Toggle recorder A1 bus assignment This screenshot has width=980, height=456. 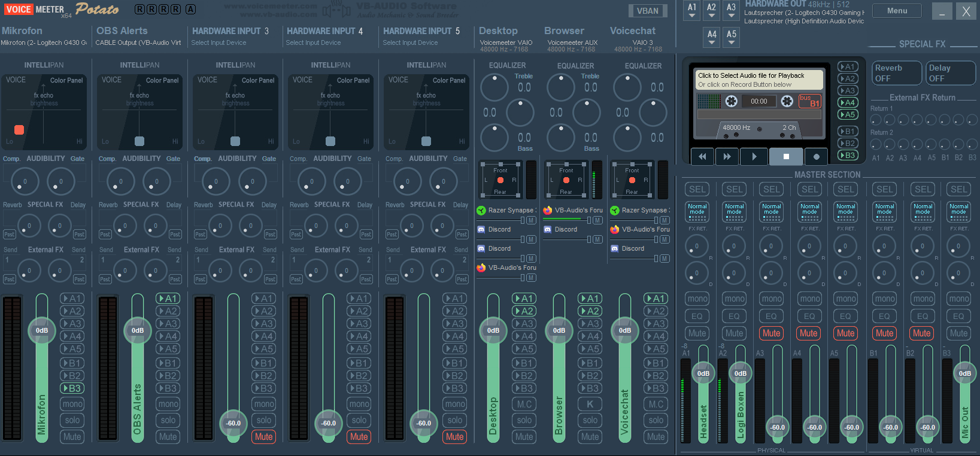pos(847,66)
